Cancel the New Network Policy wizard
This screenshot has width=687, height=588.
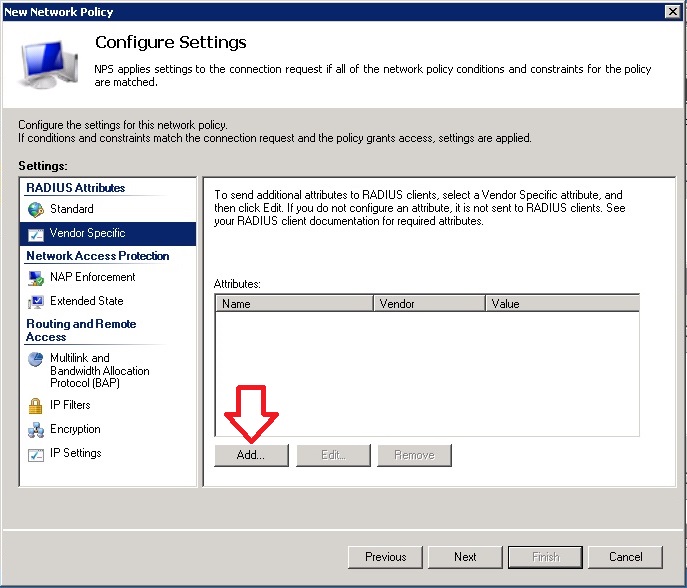coord(625,557)
